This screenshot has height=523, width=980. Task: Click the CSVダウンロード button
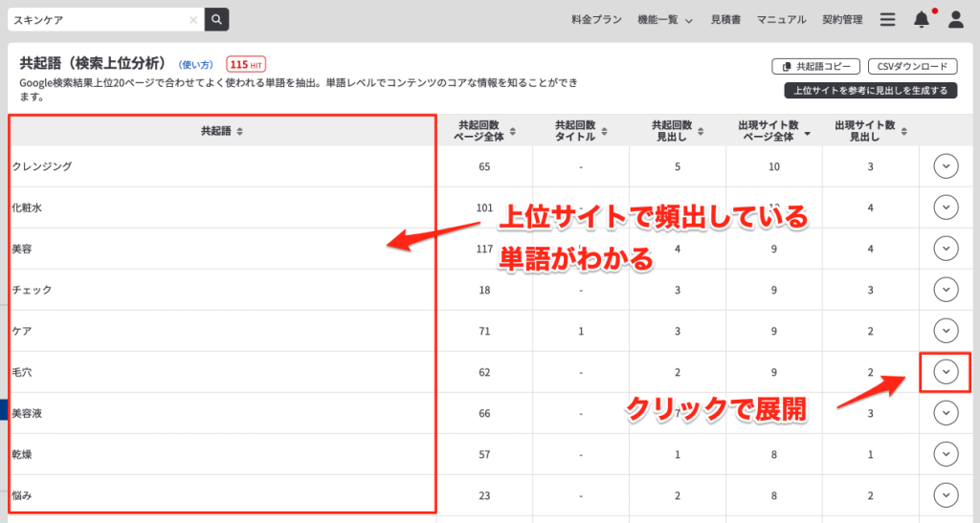point(911,67)
